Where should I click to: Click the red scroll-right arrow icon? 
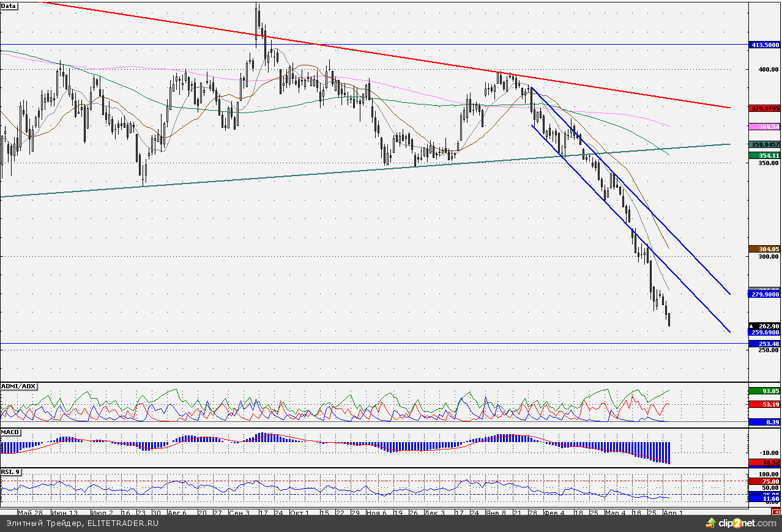click(x=776, y=512)
